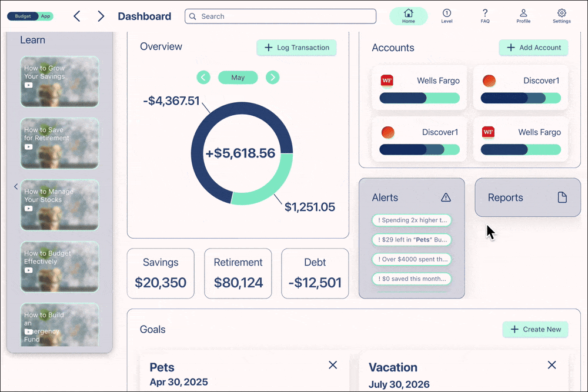Click inside the Search field
588x392 pixels.
click(x=280, y=16)
